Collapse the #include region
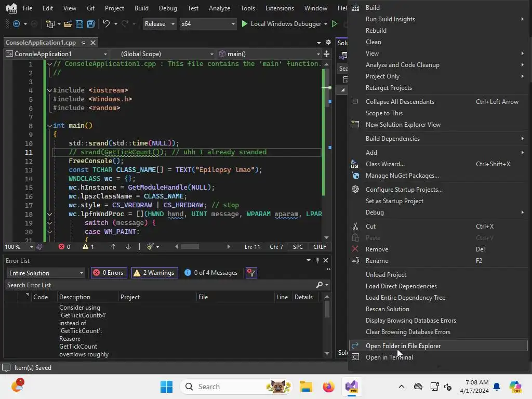Viewport: 532px width, 399px height. (49, 90)
